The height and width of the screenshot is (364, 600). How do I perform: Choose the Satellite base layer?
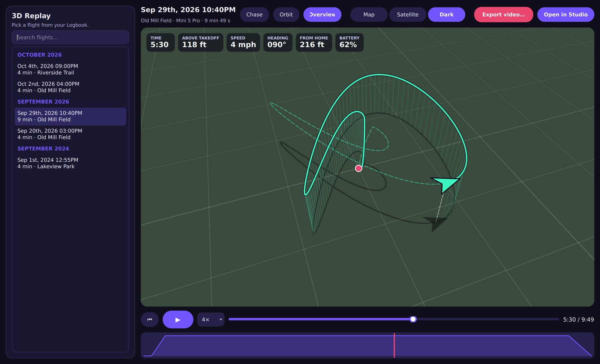click(408, 15)
